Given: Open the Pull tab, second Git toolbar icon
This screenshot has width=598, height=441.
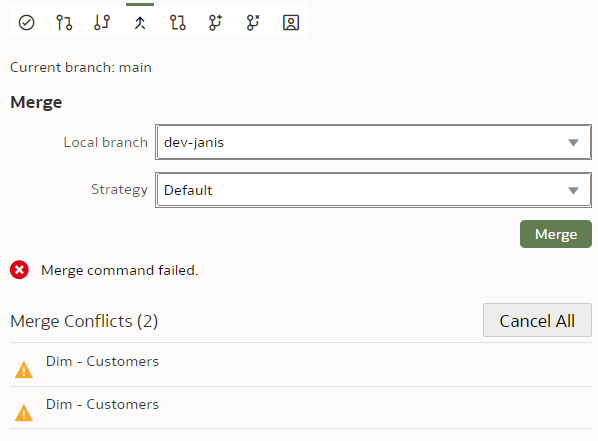Looking at the screenshot, I should point(64,23).
